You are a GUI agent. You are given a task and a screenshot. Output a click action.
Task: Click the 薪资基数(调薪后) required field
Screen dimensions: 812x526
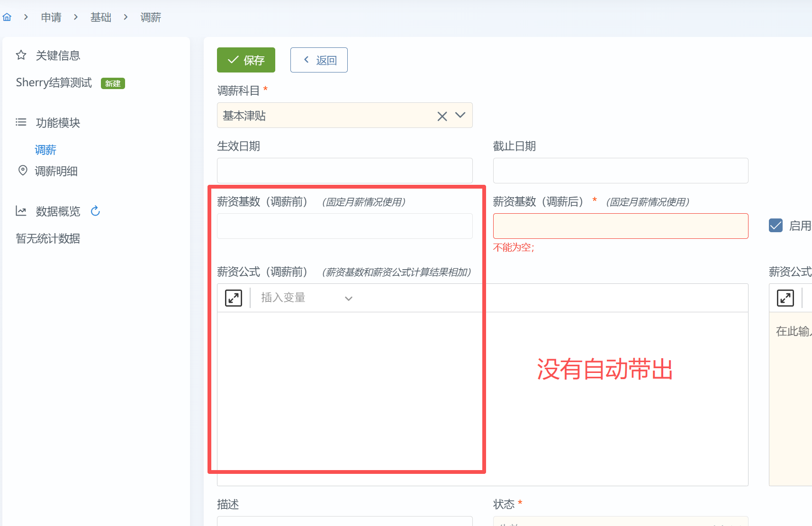[x=620, y=226]
